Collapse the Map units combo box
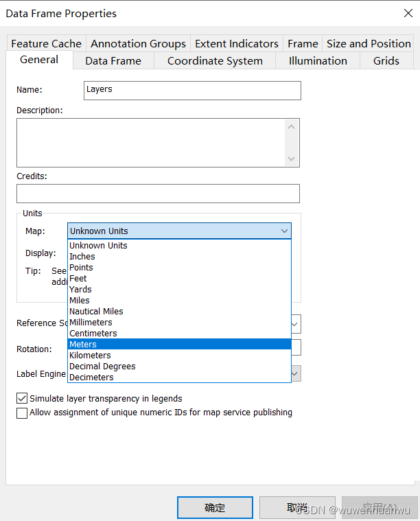 click(x=179, y=231)
